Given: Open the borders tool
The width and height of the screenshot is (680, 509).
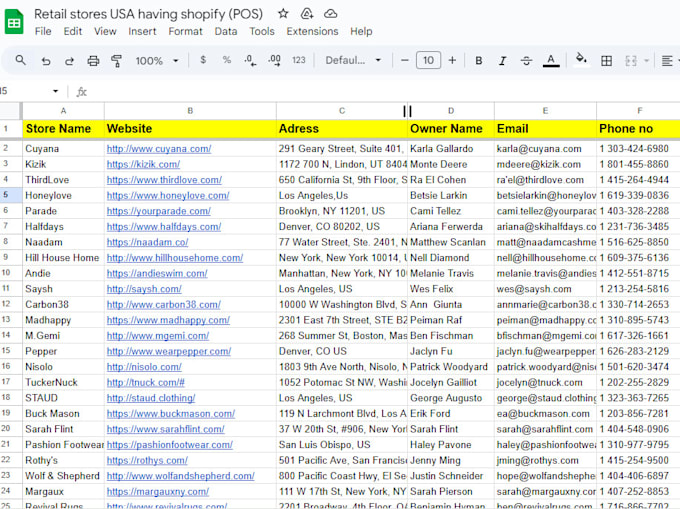Looking at the screenshot, I should pyautogui.click(x=607, y=61).
